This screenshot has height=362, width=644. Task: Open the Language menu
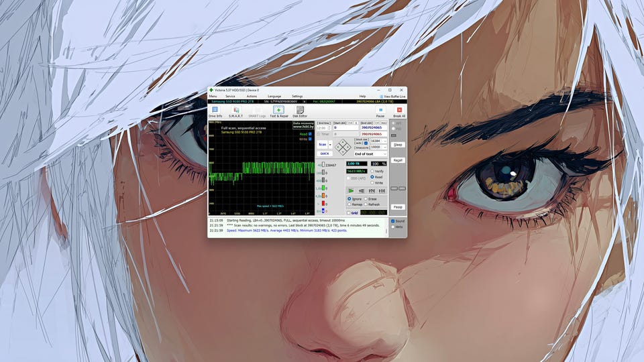(x=274, y=97)
